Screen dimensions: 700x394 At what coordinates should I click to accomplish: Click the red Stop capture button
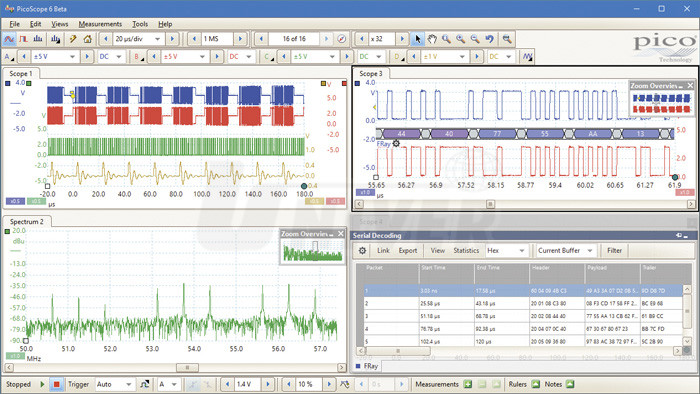pyautogui.click(x=57, y=384)
